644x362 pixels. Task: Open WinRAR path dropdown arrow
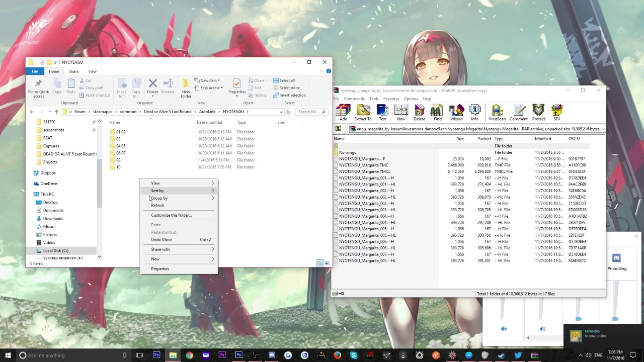coord(602,129)
